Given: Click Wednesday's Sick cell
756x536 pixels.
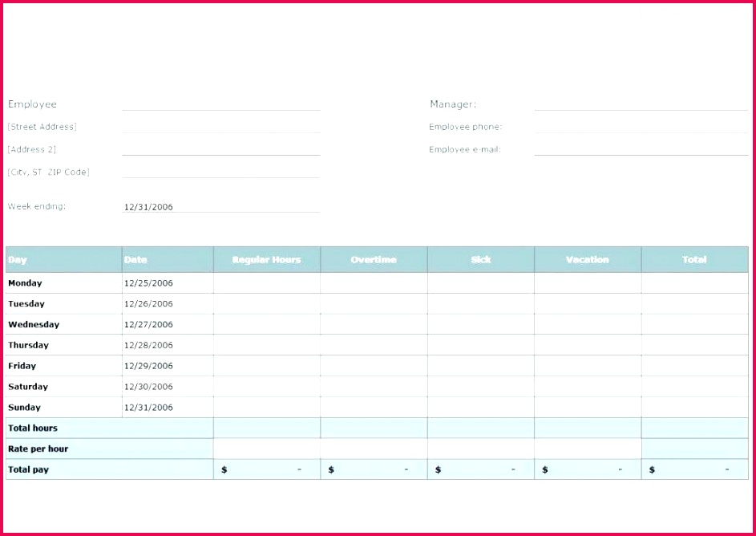Looking at the screenshot, I should tap(481, 325).
